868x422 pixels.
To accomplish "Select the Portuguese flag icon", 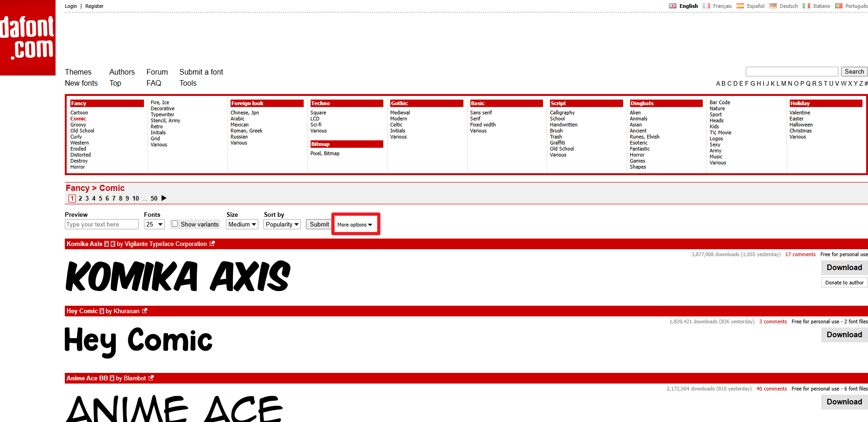I will pyautogui.click(x=839, y=6).
